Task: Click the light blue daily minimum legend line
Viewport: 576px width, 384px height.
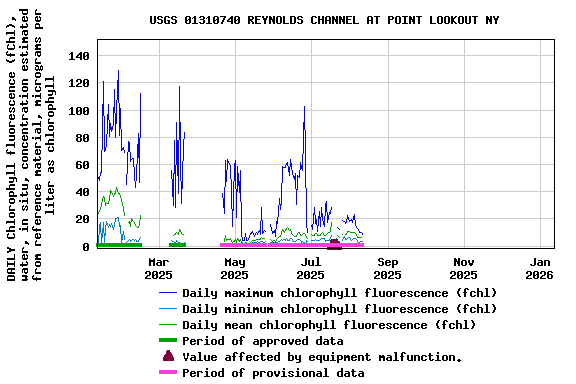Action: 168,309
